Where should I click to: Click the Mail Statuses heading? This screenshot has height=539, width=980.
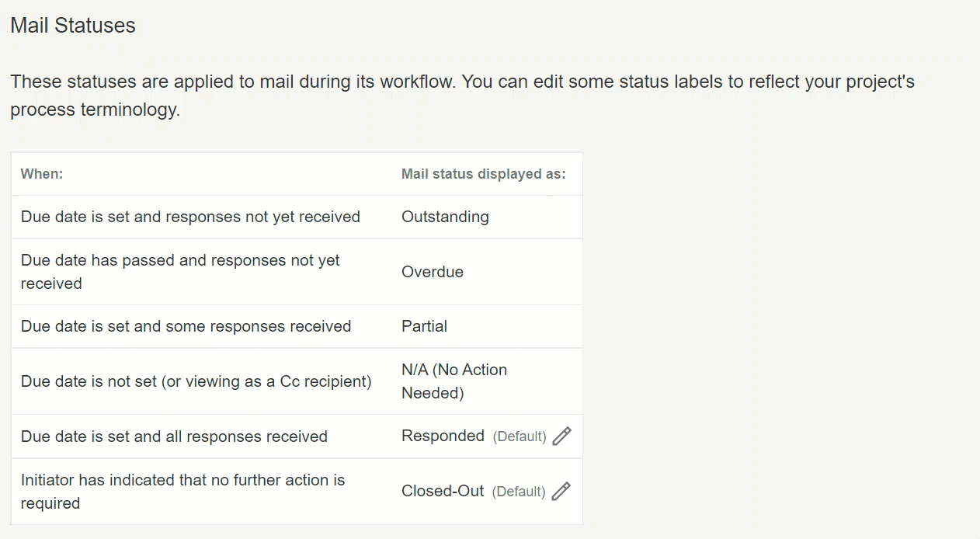73,26
